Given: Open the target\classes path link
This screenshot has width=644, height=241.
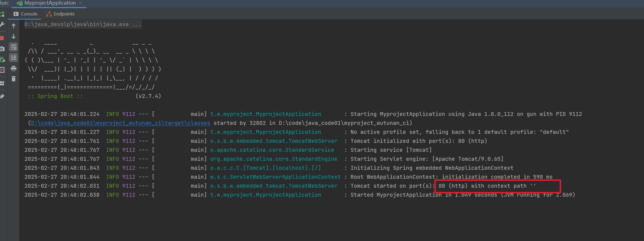Looking at the screenshot, I should 120,123.
